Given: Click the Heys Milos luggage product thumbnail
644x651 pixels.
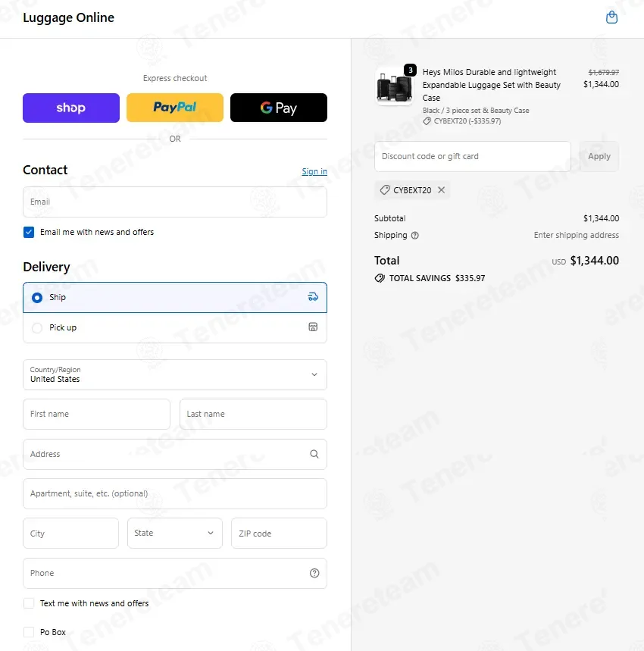Looking at the screenshot, I should (394, 86).
